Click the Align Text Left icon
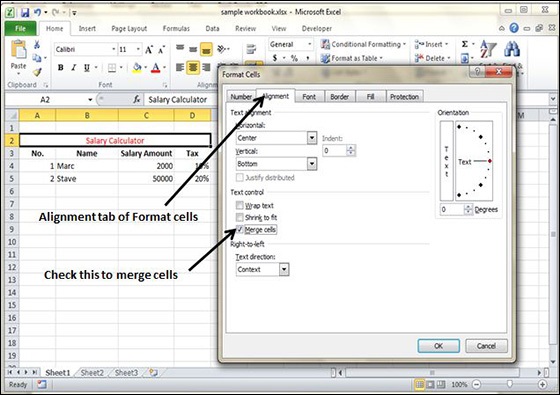This screenshot has width=560, height=395. coord(180,67)
